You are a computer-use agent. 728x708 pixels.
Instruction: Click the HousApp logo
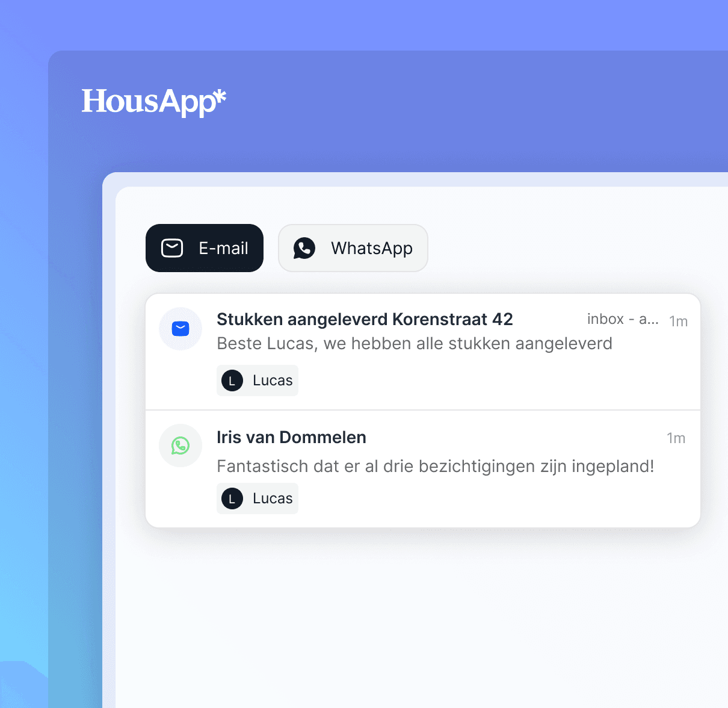click(x=154, y=102)
